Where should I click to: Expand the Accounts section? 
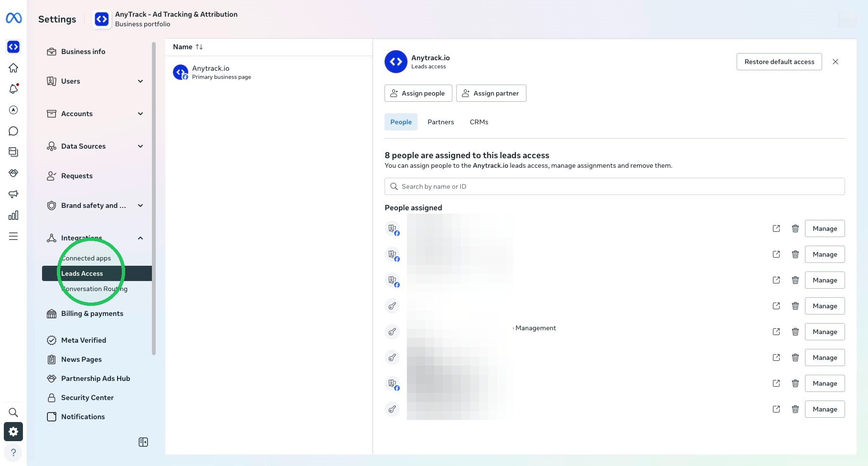[140, 114]
